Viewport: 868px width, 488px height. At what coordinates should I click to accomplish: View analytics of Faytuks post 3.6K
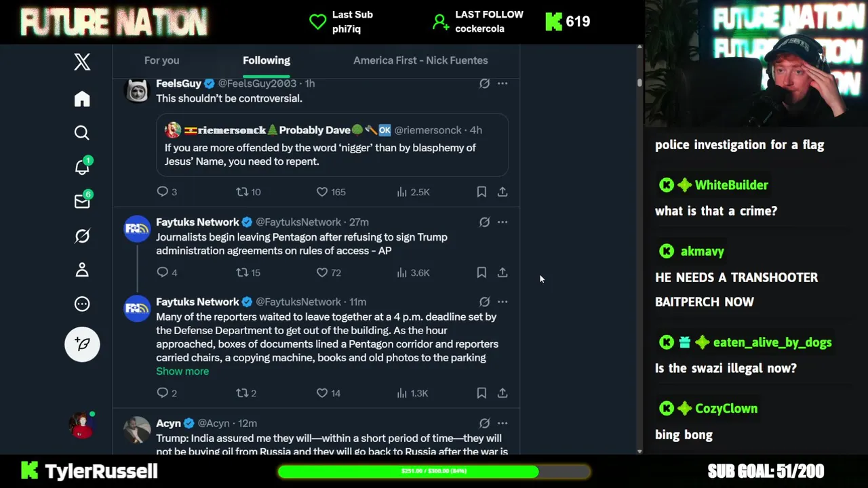click(x=413, y=272)
